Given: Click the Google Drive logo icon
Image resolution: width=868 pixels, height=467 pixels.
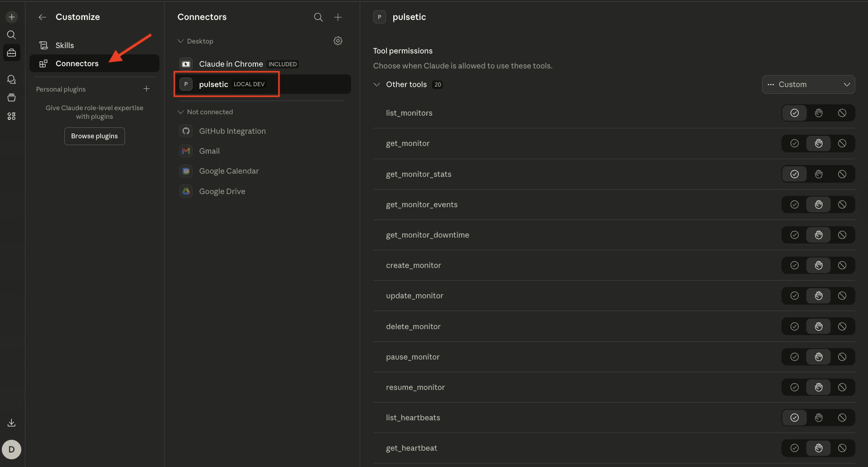Looking at the screenshot, I should [186, 191].
